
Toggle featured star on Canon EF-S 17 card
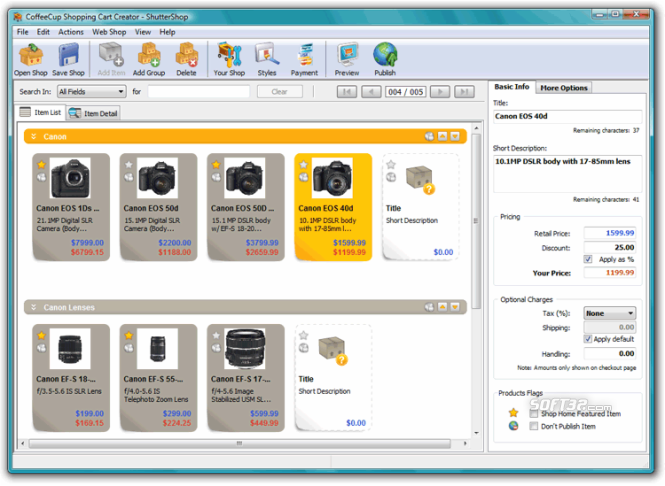point(216,335)
